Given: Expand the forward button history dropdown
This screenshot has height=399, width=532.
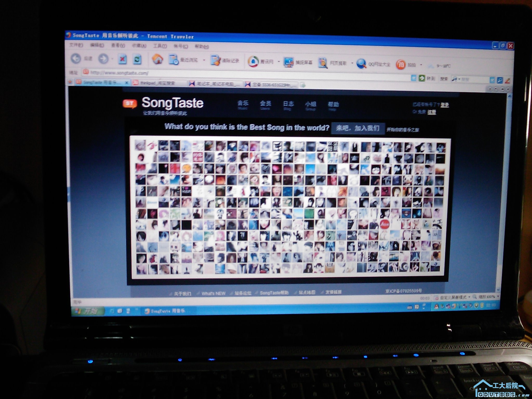Looking at the screenshot, I should pos(113,58).
